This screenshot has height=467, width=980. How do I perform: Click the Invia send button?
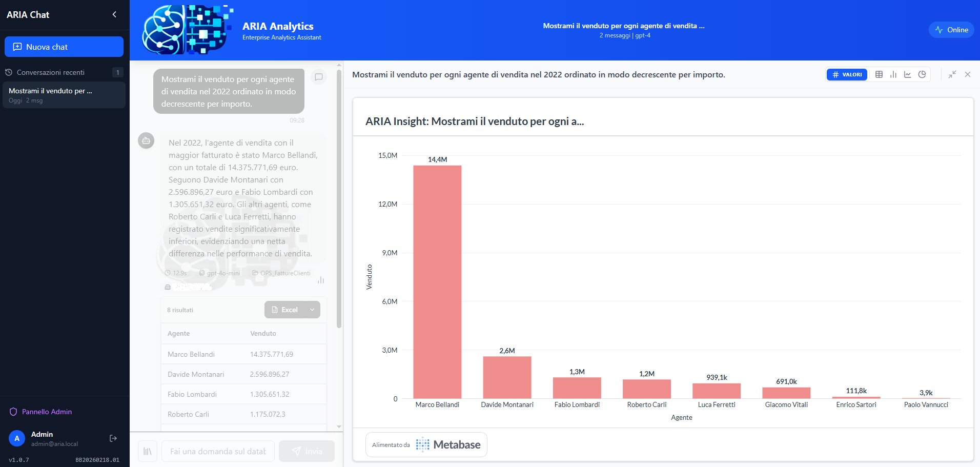tap(307, 451)
